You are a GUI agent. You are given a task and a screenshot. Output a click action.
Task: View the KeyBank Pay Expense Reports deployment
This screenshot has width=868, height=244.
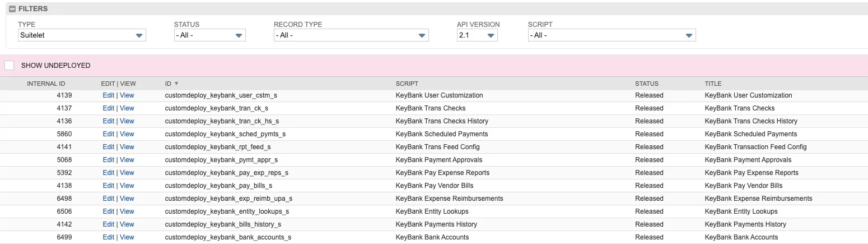[127, 173]
